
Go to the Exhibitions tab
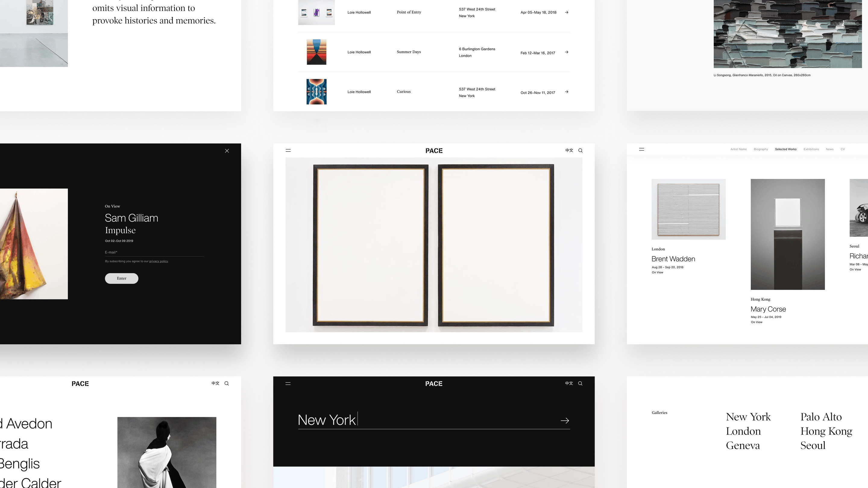[811, 149]
